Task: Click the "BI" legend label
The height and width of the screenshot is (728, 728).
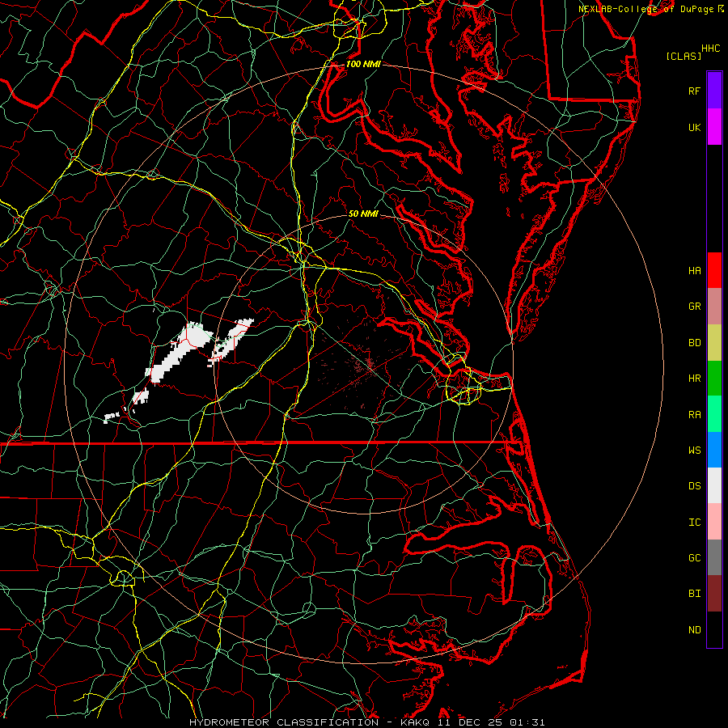Action: [694, 594]
